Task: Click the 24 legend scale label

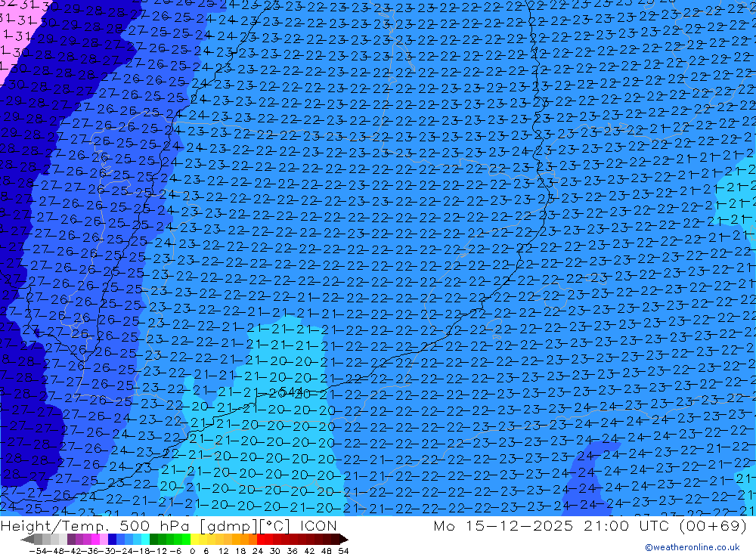Action: click(x=258, y=551)
